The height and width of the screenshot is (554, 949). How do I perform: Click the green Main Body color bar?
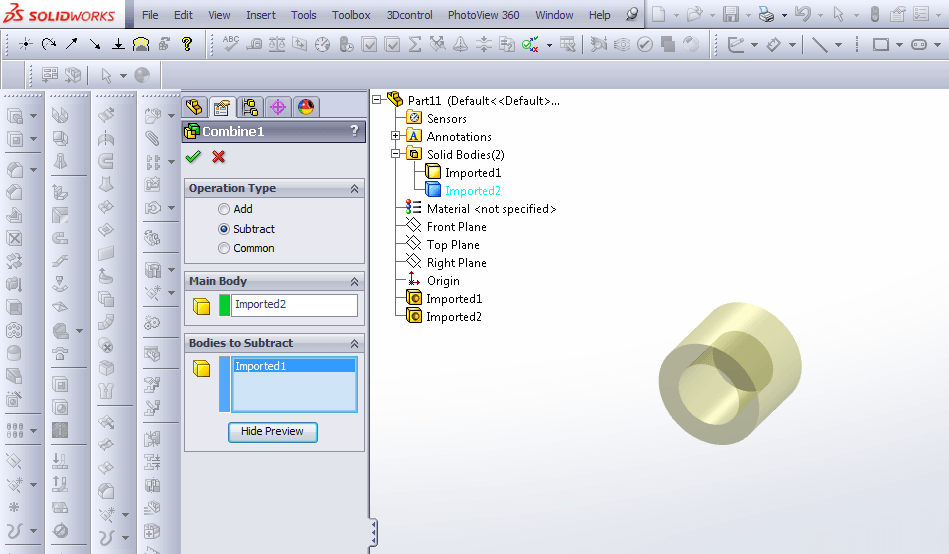(x=225, y=305)
